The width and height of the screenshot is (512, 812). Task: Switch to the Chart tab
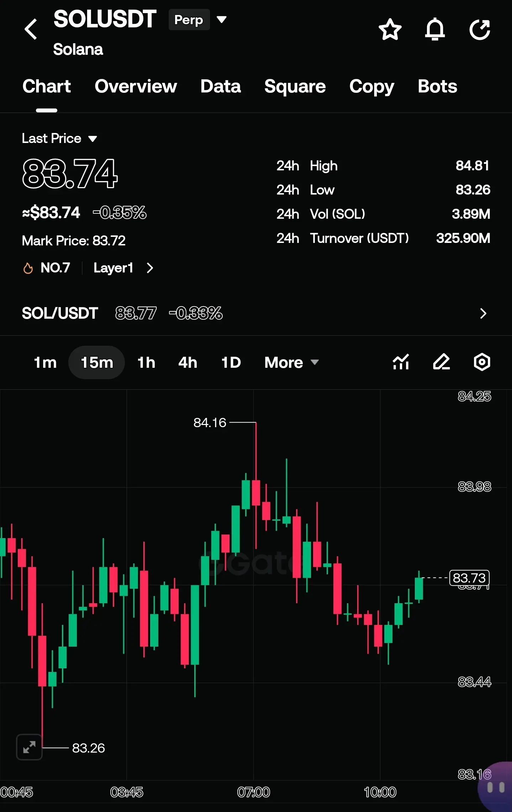coord(47,86)
